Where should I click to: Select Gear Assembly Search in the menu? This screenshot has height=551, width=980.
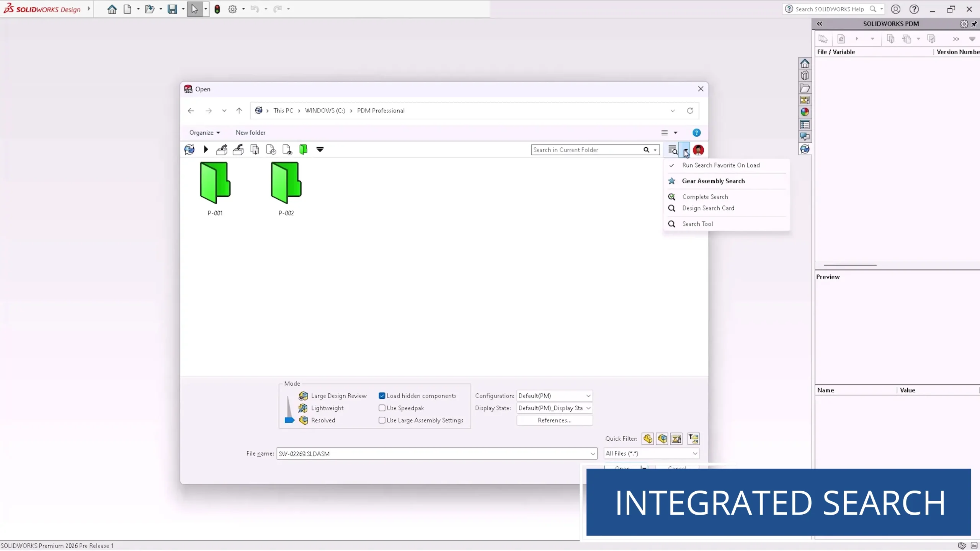pos(713,181)
